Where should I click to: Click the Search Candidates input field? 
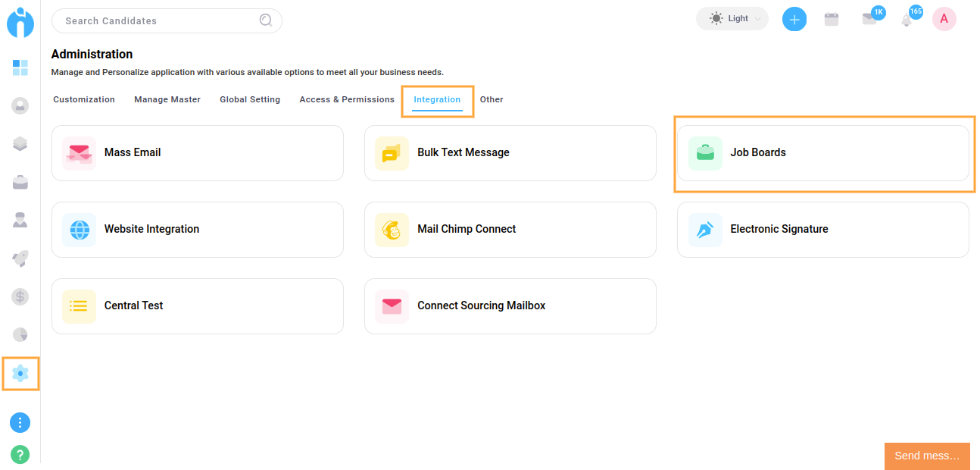click(159, 21)
